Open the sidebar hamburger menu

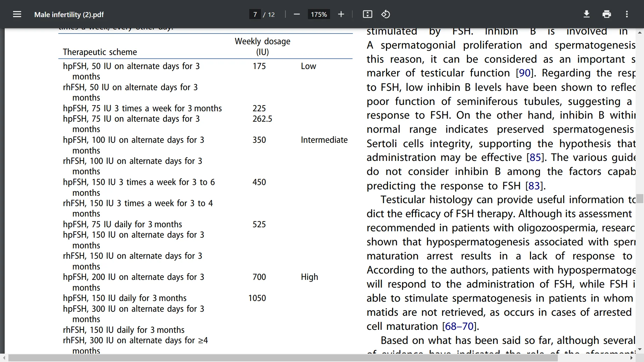pos(17,14)
